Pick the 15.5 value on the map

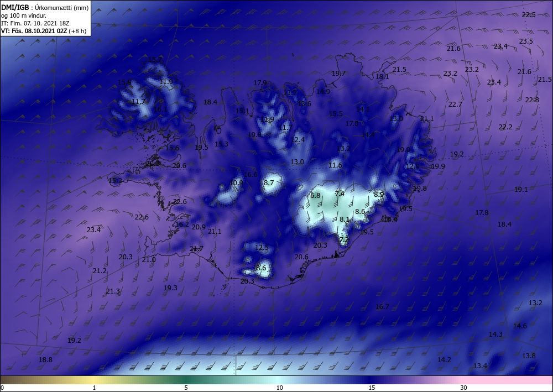336,113
